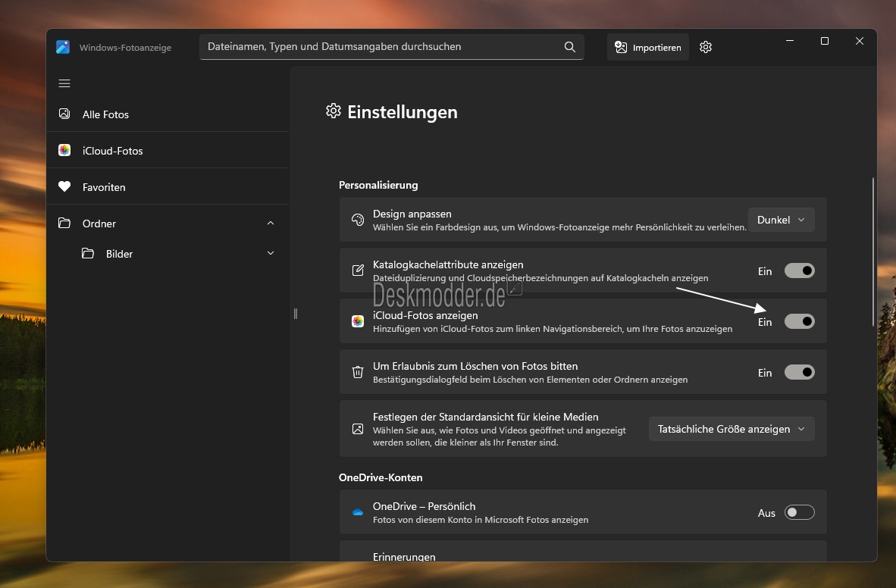Screen dimensions: 896x588
Task: Disable Katalogkachelattribute anzeigen toggle
Action: click(x=799, y=271)
